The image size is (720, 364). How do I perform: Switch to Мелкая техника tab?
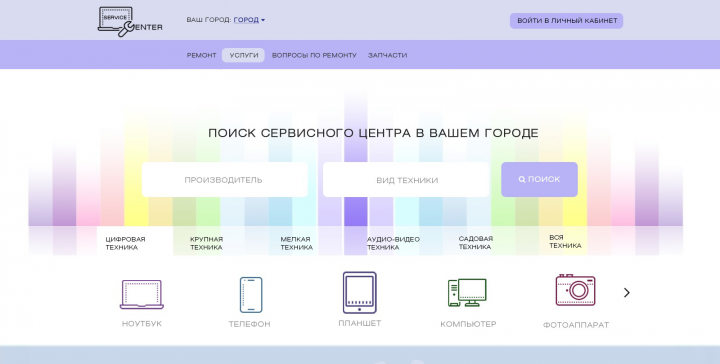tap(297, 243)
